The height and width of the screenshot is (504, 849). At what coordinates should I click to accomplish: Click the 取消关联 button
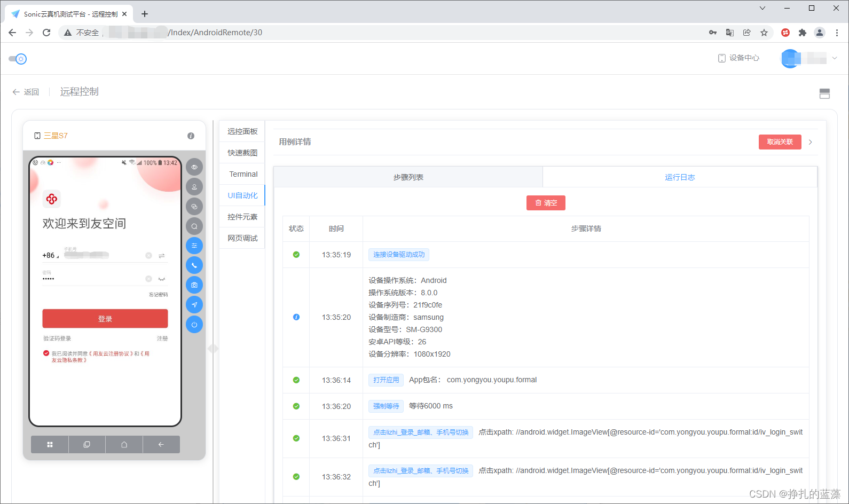pyautogui.click(x=780, y=142)
